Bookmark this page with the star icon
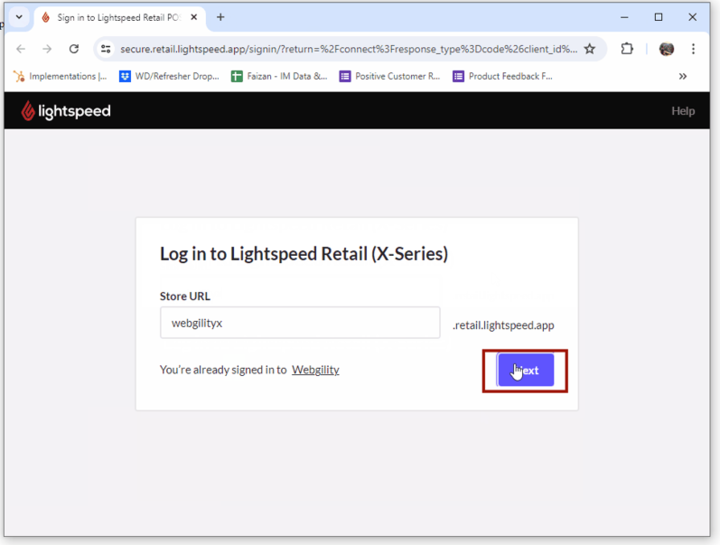 [x=590, y=49]
